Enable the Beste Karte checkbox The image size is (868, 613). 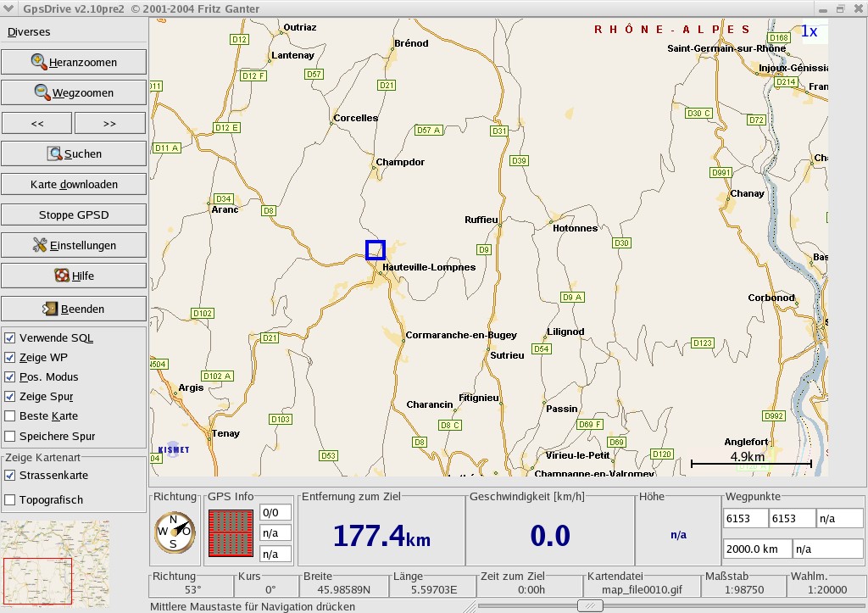[10, 415]
